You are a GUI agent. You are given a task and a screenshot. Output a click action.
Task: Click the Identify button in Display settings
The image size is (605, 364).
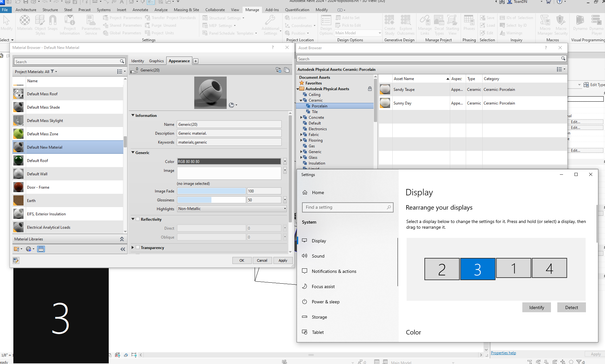click(537, 307)
